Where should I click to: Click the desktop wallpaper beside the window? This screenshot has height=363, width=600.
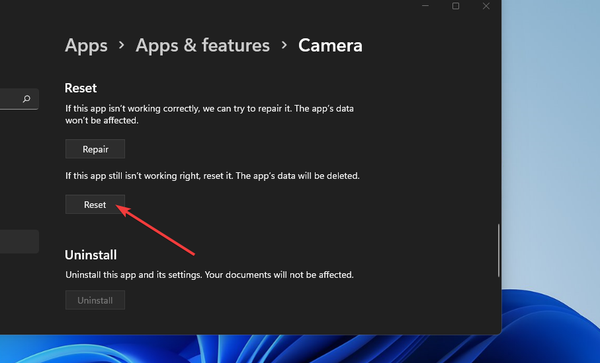(x=551, y=153)
